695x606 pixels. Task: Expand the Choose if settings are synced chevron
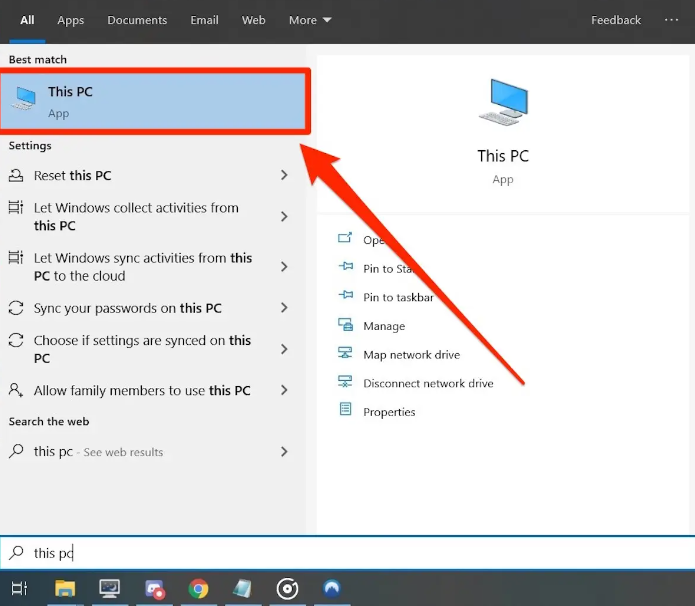[x=284, y=349]
